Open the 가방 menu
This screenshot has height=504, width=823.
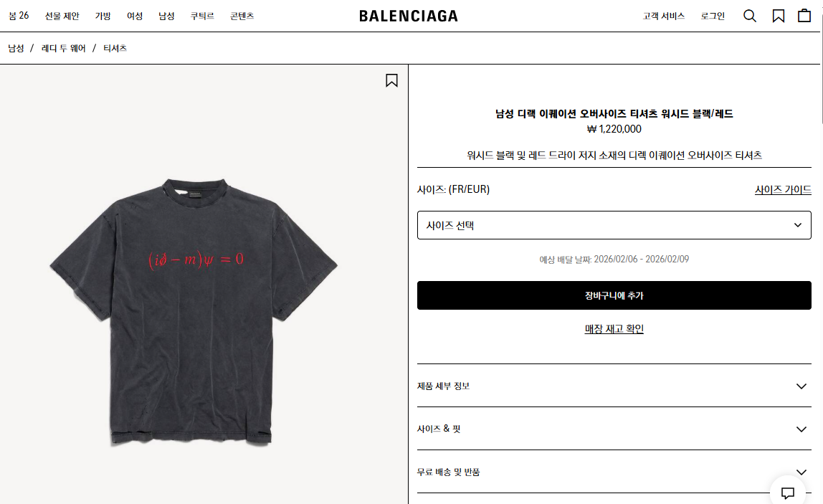click(x=103, y=16)
